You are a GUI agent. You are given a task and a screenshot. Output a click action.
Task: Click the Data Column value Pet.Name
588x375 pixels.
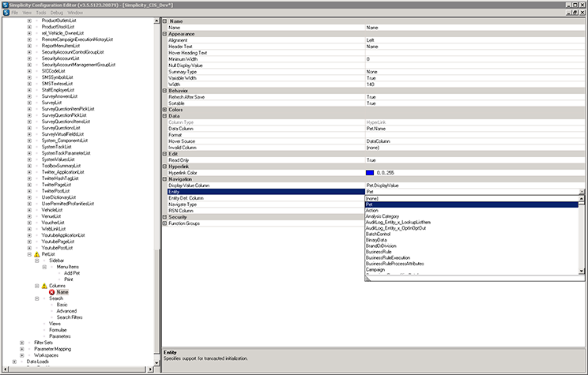tap(475, 129)
